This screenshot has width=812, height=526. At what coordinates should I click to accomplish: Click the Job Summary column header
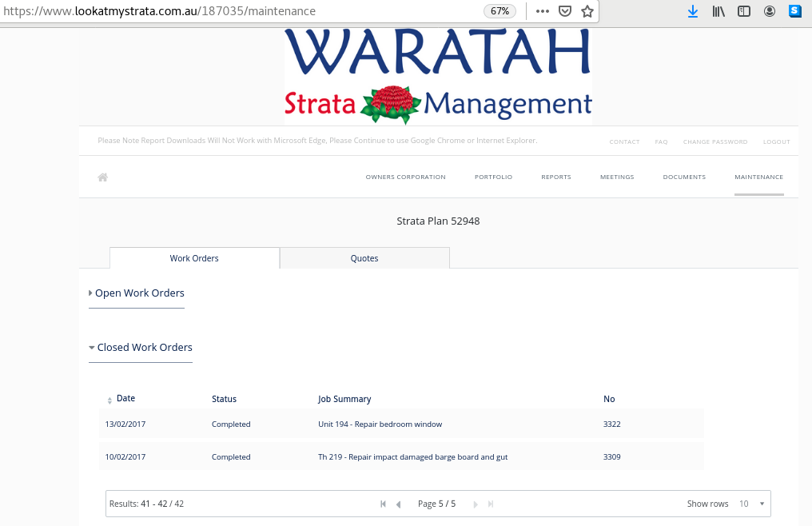pyautogui.click(x=344, y=399)
